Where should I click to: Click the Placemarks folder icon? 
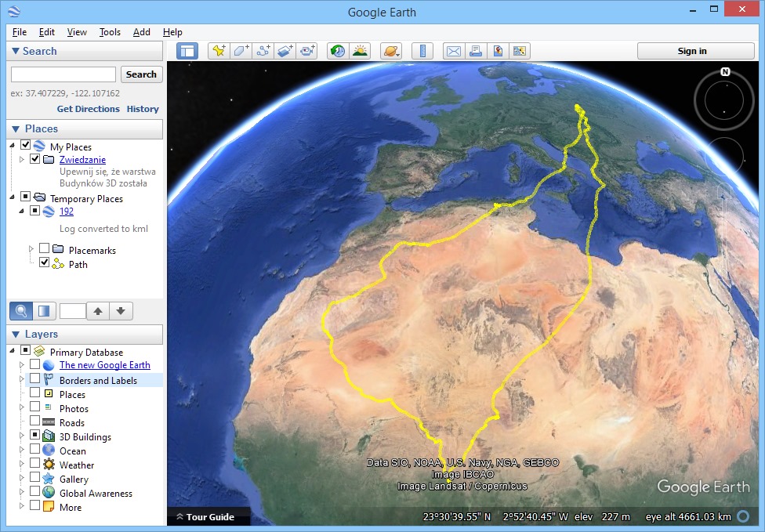tap(58, 249)
